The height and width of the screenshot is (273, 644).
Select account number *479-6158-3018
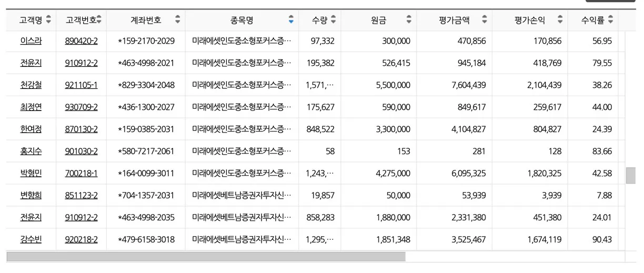click(x=146, y=239)
